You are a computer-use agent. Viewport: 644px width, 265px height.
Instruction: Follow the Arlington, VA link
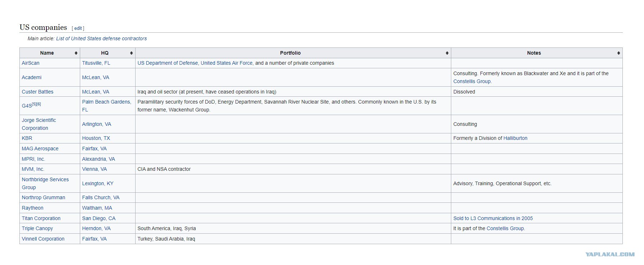click(97, 124)
